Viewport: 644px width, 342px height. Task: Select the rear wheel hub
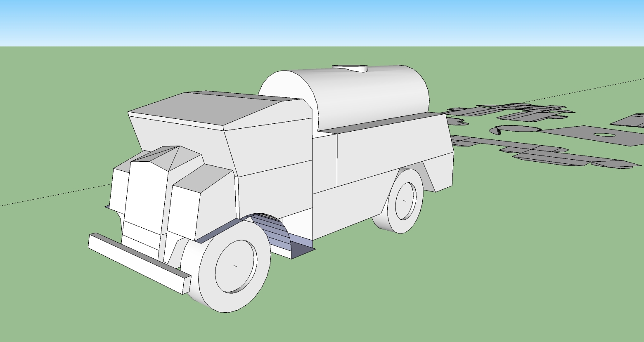[x=405, y=201]
